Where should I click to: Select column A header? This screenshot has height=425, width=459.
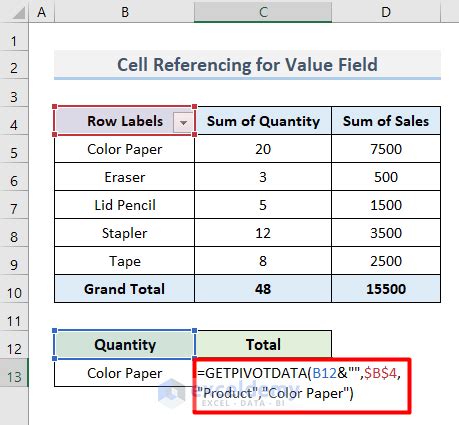[x=42, y=12]
